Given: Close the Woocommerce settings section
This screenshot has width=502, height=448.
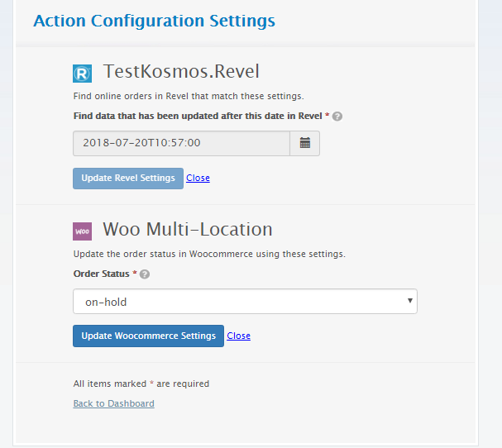Looking at the screenshot, I should click(x=238, y=336).
